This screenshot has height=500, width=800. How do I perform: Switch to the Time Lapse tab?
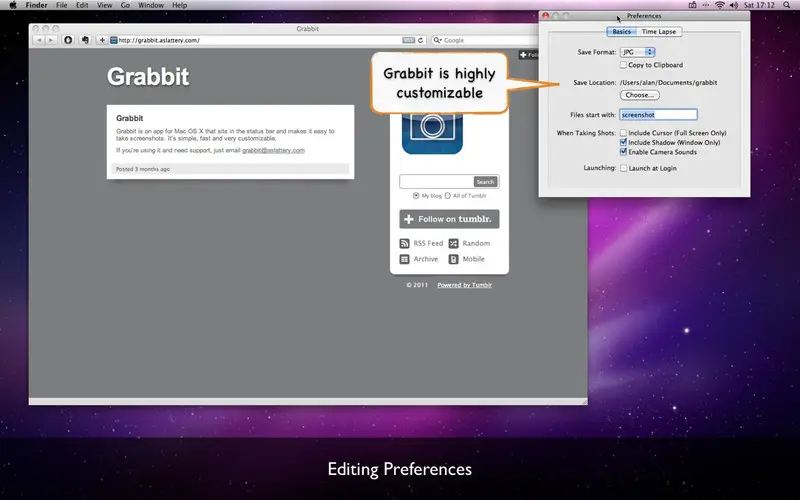[659, 32]
